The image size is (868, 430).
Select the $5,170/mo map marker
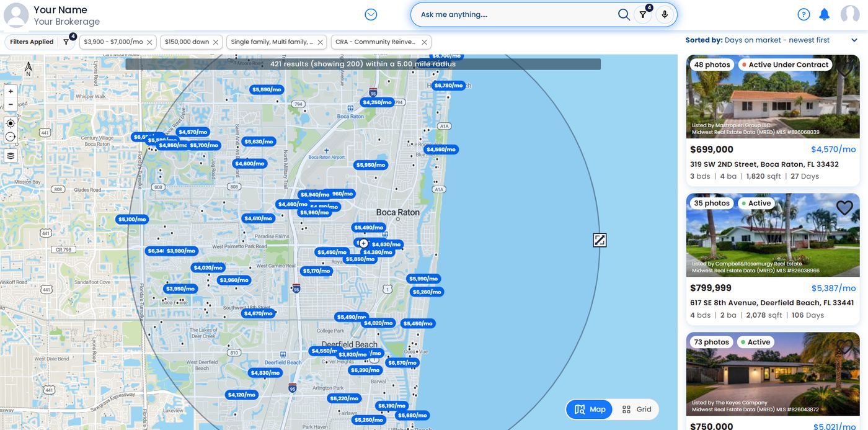point(316,271)
